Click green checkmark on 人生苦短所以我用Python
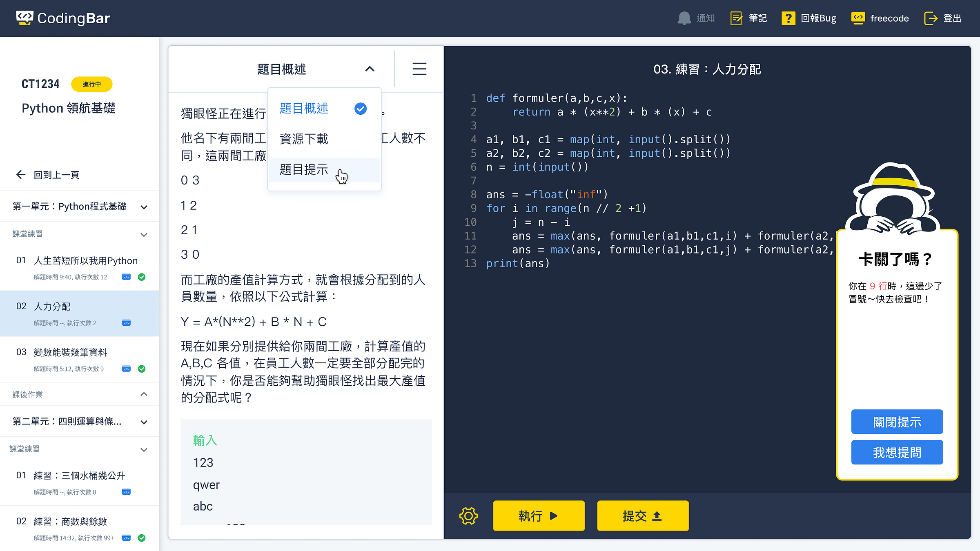Screen dimensions: 980x551 [142, 277]
